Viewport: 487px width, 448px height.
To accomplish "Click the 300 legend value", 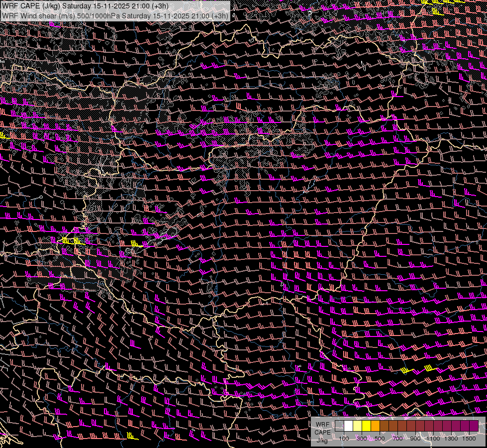I will 362,439.
